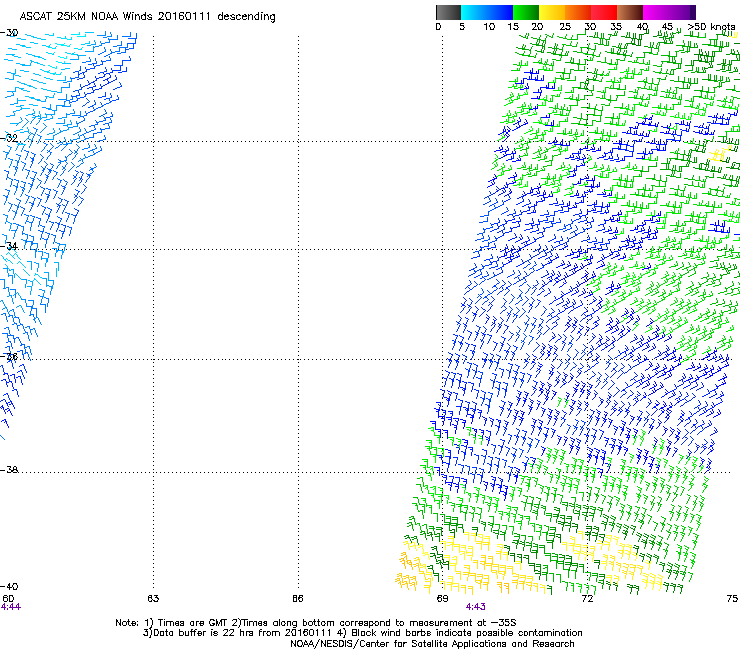
Task: Click the '25' label on the color scale
Action: coord(565,27)
